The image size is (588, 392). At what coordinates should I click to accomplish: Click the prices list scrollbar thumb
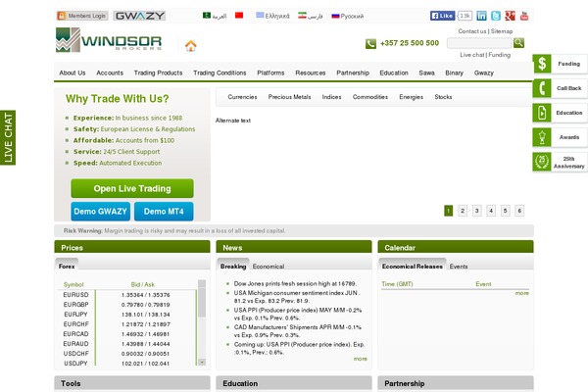(x=202, y=302)
